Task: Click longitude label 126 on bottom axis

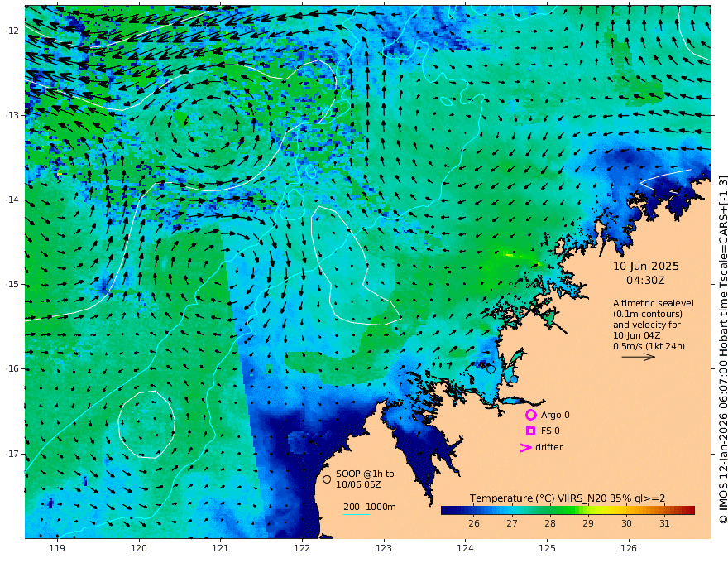Action: point(629,549)
